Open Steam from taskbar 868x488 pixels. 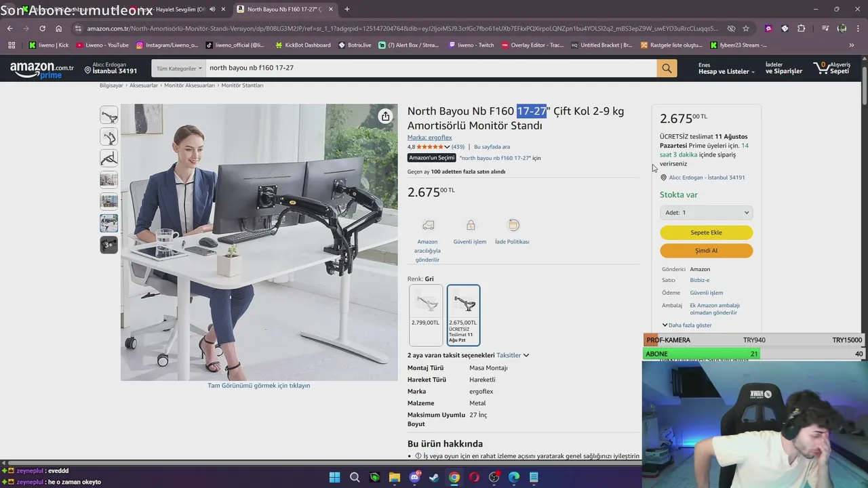(434, 477)
